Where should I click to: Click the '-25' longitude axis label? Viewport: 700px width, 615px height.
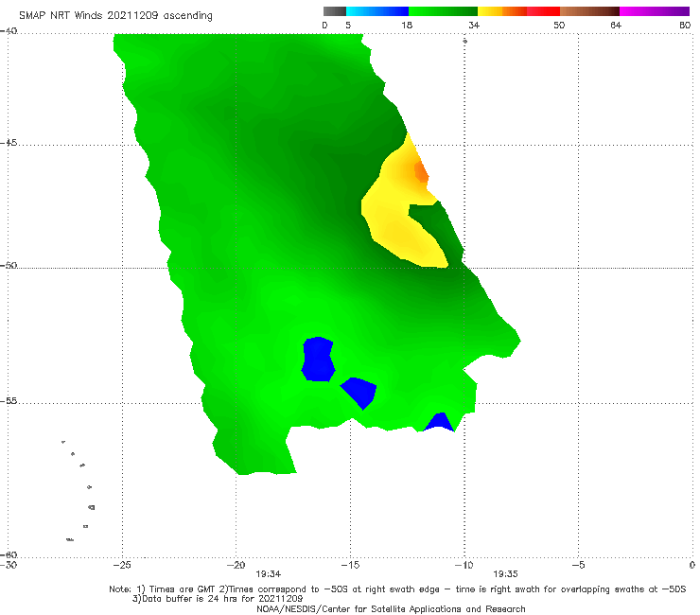[122, 565]
